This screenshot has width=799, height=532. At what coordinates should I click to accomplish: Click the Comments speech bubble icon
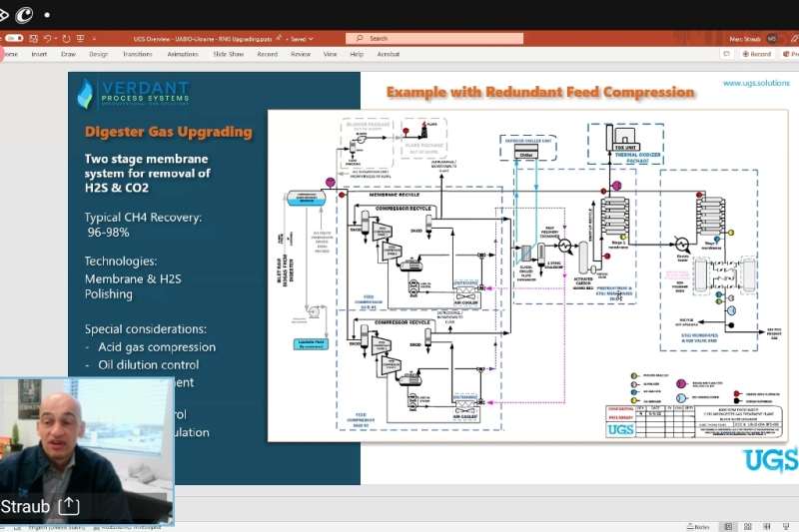tap(727, 54)
